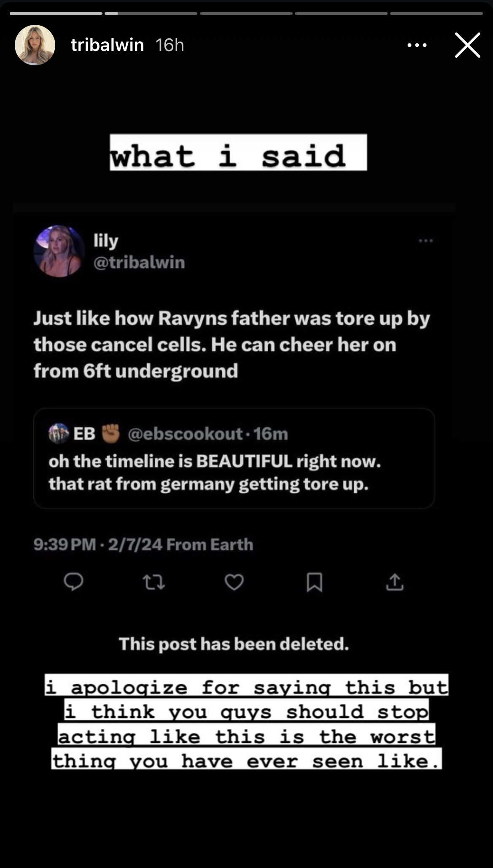Open the quoted EB @ebscookout tweet
Viewport: 493px width, 868px height.
pyautogui.click(x=234, y=458)
